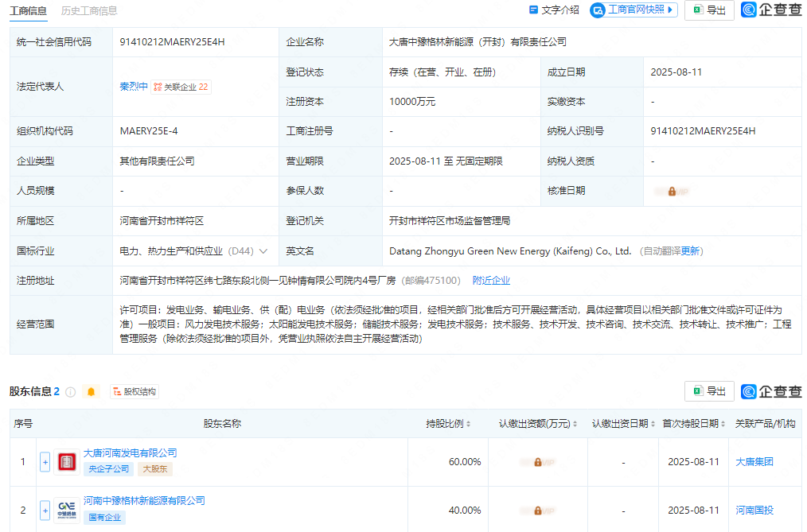
Task: Open the 附近企业 link
Action: coord(491,280)
